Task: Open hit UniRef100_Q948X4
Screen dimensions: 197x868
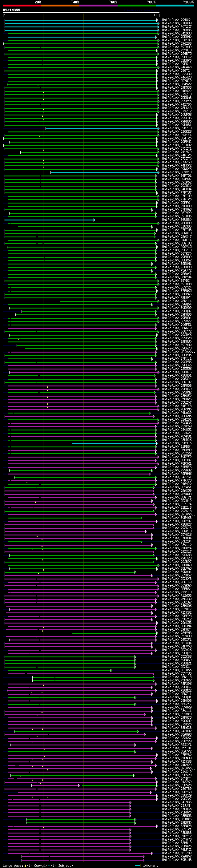Action: coord(177,20)
